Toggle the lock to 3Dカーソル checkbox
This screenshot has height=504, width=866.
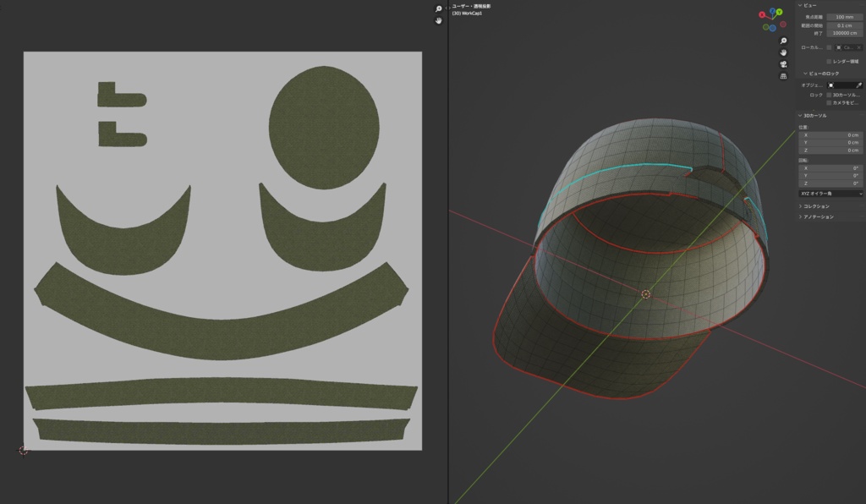[829, 95]
